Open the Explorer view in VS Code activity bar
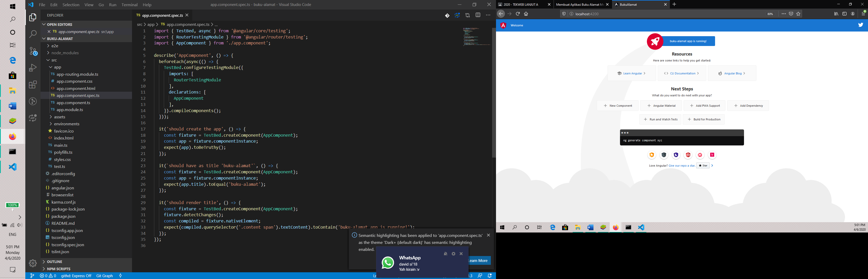The height and width of the screenshot is (279, 868). 33,17
